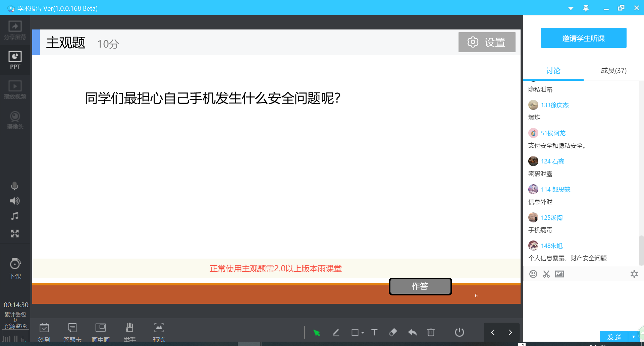644x346 pixels.
Task: Click the scissors screenshot icon in chat
Action: 546,274
